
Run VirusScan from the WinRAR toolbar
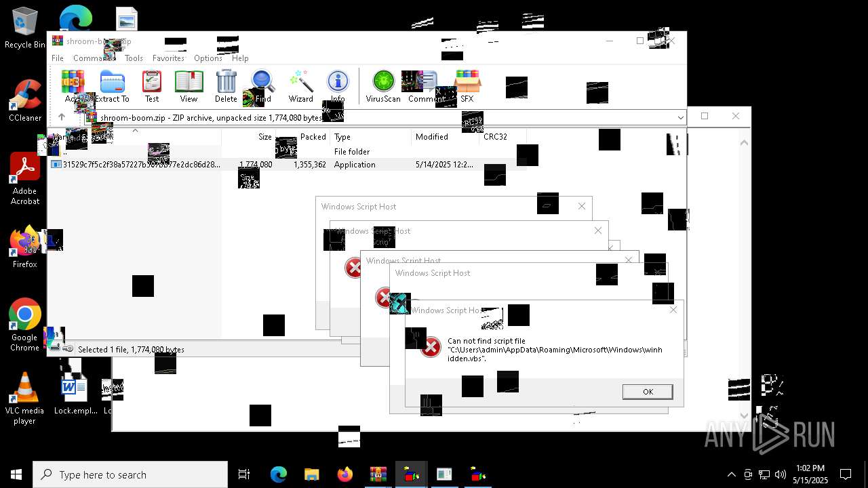coord(383,86)
